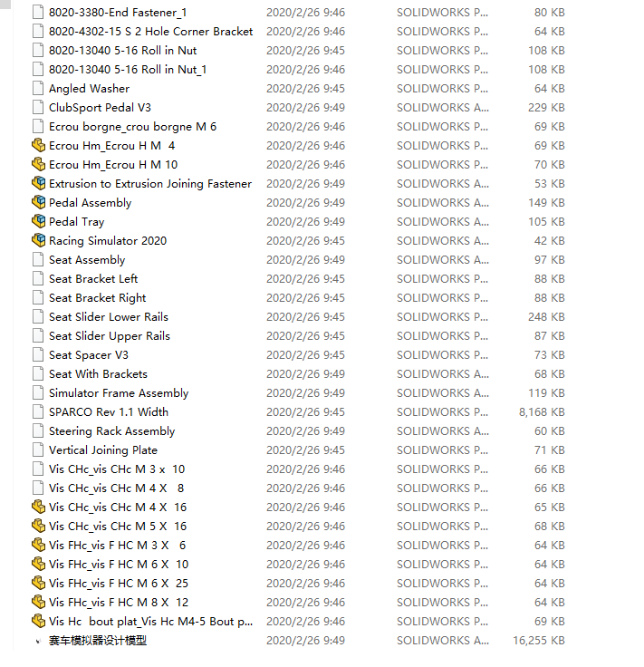Click the file icon of SPARCO Rev 1.1 Width
Viewport: 644px width, 667px height.
pyautogui.click(x=38, y=411)
